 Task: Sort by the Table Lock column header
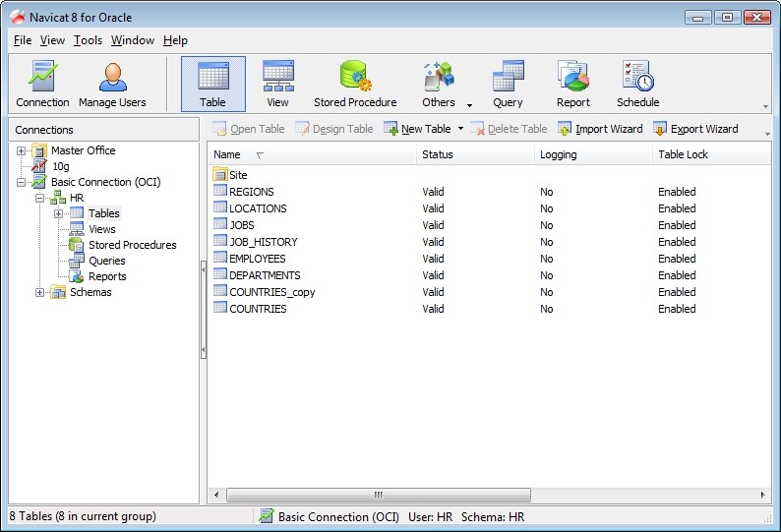tap(711, 155)
